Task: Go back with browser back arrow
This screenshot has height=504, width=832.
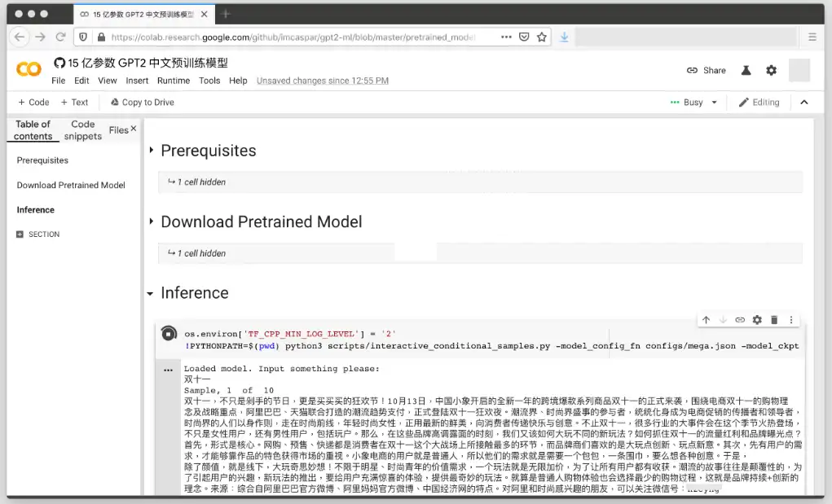Action: 20,37
